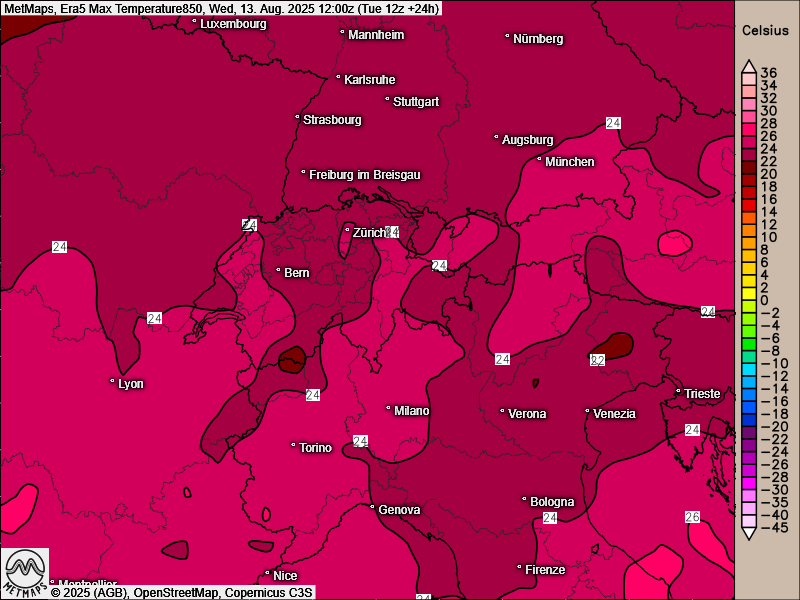The width and height of the screenshot is (800, 600).
Task: Select the legend color band between 36 and 34
Action: pos(748,79)
